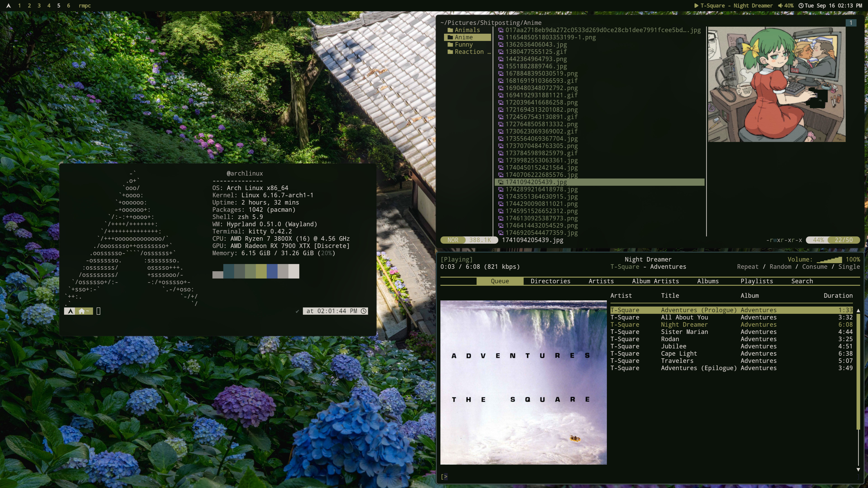Screen dimensions: 868x488
Task: Click the speaker volume icon at 40%
Action: (780, 5)
